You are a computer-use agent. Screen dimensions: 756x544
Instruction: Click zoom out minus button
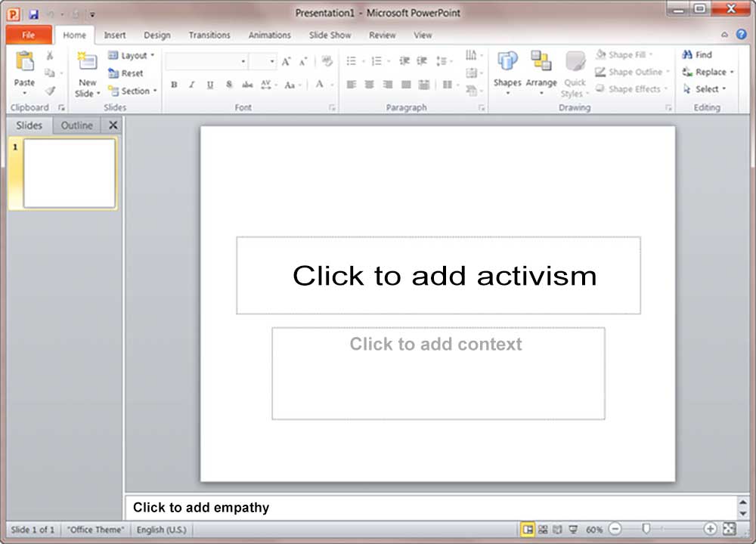(615, 529)
